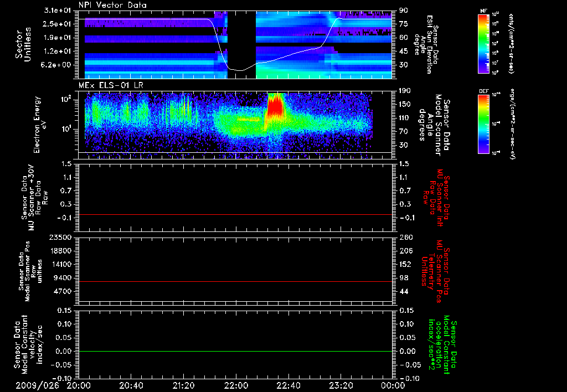Click the 60 degree sun elevation tick
The width and height of the screenshot is (567, 392).
point(404,38)
